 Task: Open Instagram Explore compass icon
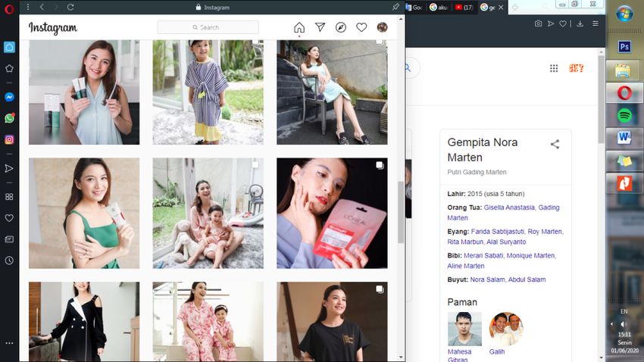tap(340, 27)
